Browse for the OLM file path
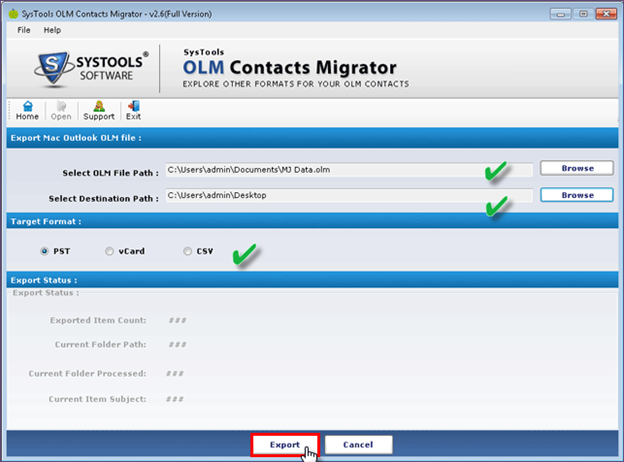Viewport: 624px width, 462px height. pos(577,168)
